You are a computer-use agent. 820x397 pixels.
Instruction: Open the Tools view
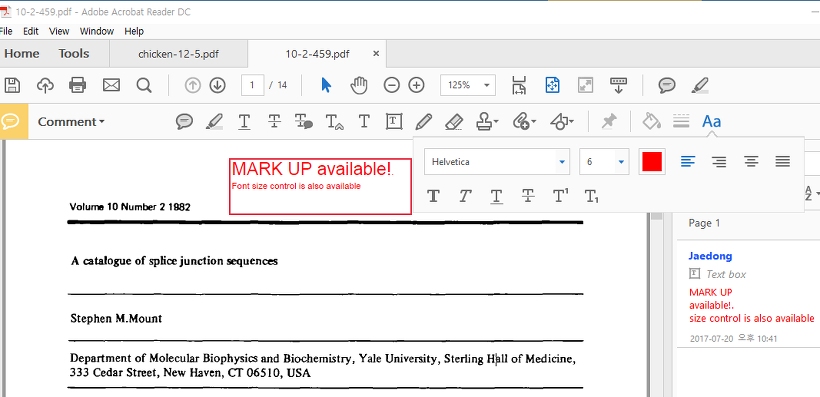click(74, 54)
